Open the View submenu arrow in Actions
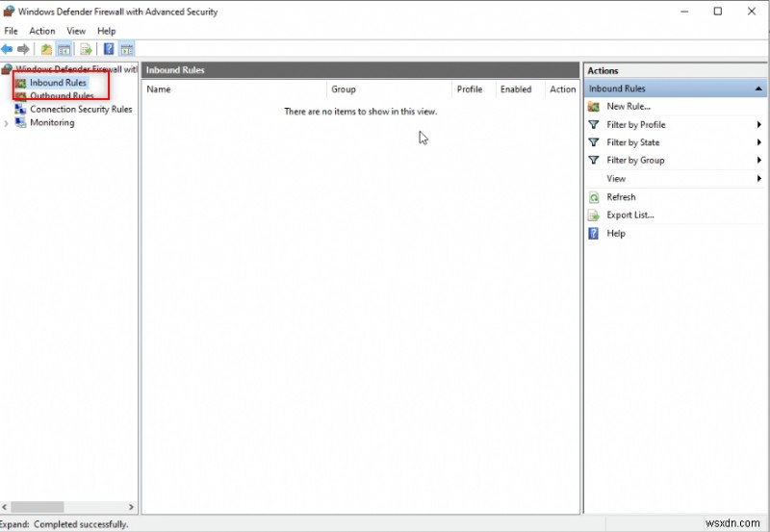This screenshot has height=532, width=770. pyautogui.click(x=759, y=179)
